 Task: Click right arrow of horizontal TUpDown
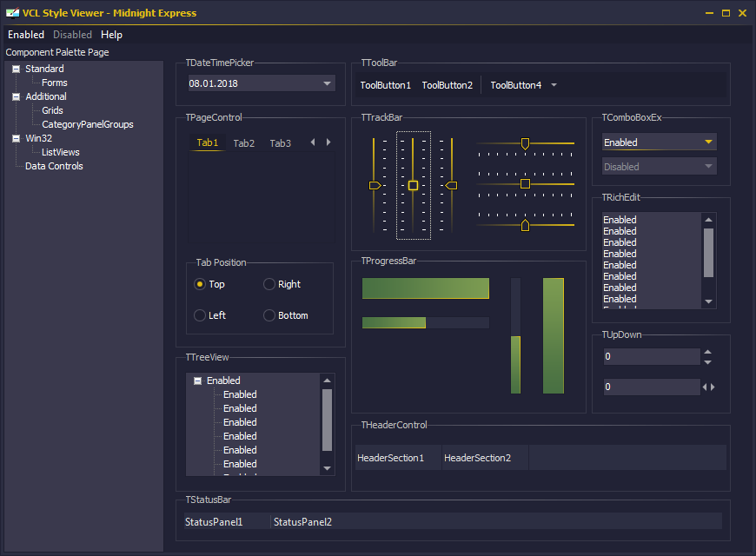pos(713,387)
